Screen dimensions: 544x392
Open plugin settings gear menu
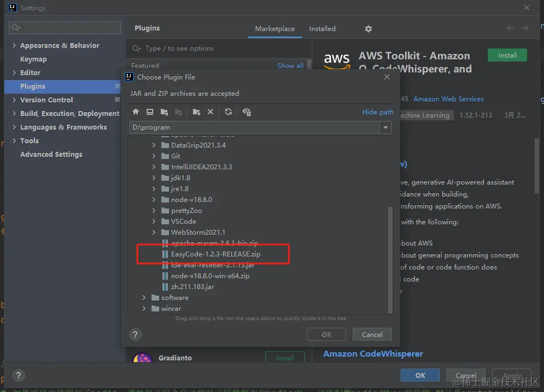click(368, 29)
